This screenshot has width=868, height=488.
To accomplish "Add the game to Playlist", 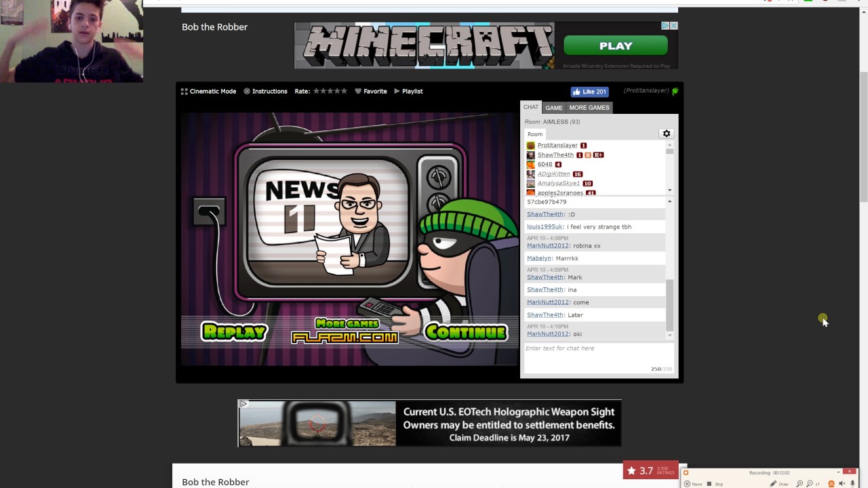I will 408,91.
